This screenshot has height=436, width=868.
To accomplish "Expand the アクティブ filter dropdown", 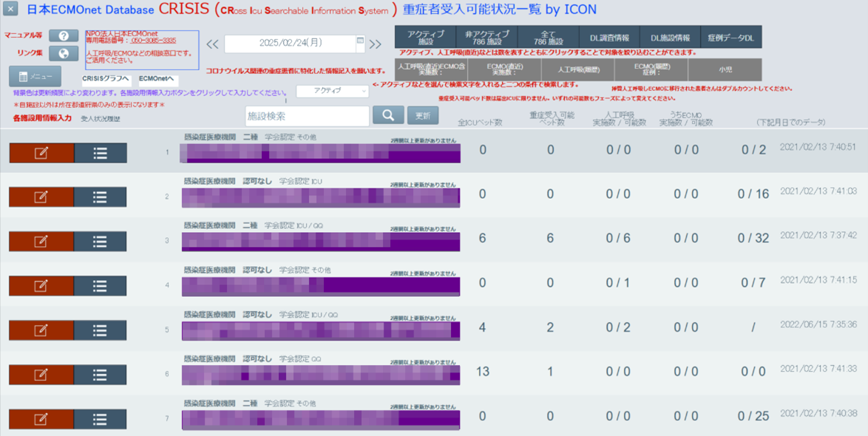I will point(333,91).
